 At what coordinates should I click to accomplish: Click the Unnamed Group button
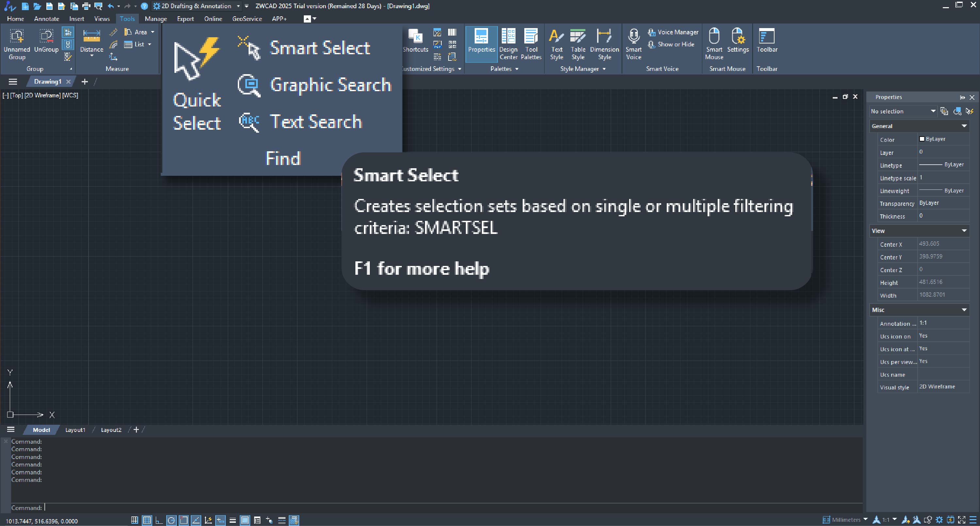tap(17, 44)
